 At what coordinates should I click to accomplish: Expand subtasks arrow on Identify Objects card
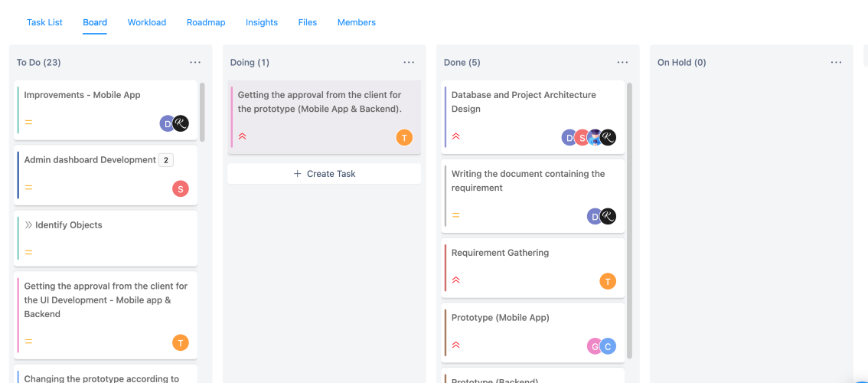pos(28,225)
